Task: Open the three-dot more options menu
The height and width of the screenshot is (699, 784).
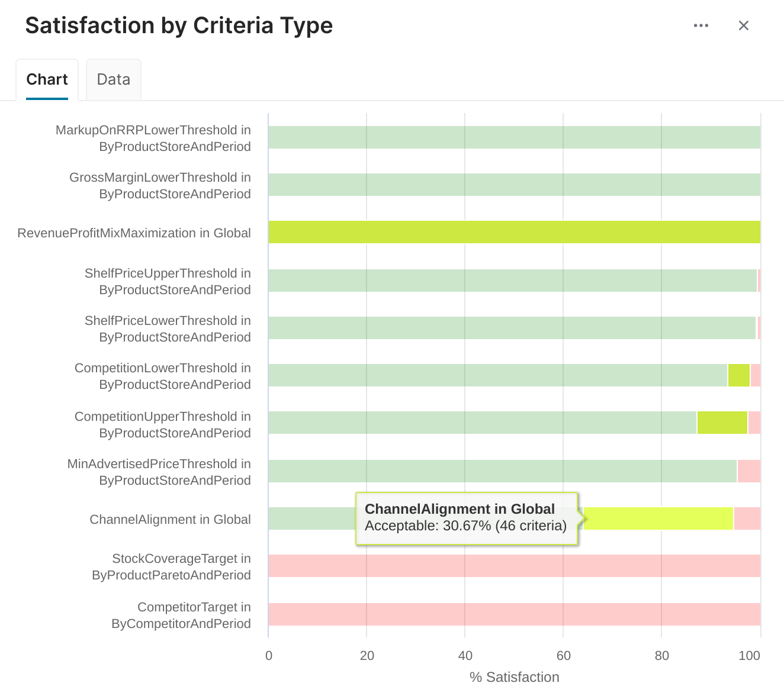Action: (x=701, y=25)
